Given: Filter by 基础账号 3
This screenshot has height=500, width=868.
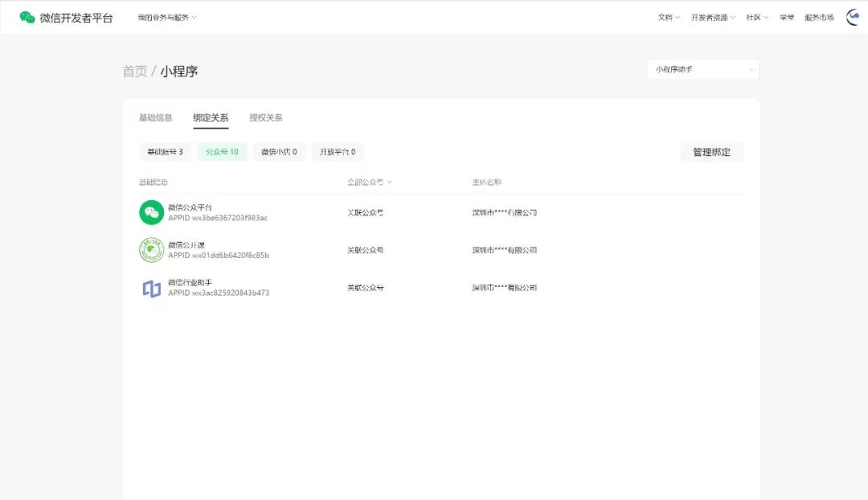Looking at the screenshot, I should [165, 152].
